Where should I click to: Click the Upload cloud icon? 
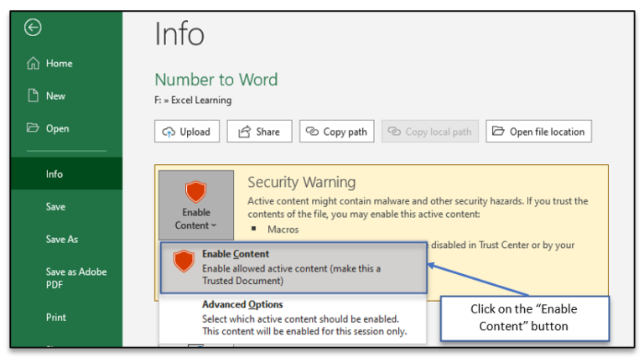pyautogui.click(x=169, y=132)
